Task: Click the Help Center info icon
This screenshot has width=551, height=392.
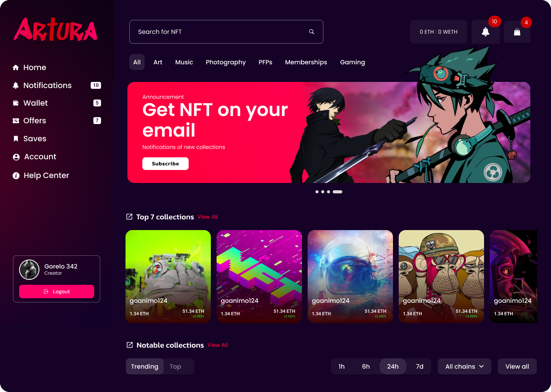Action: click(16, 176)
